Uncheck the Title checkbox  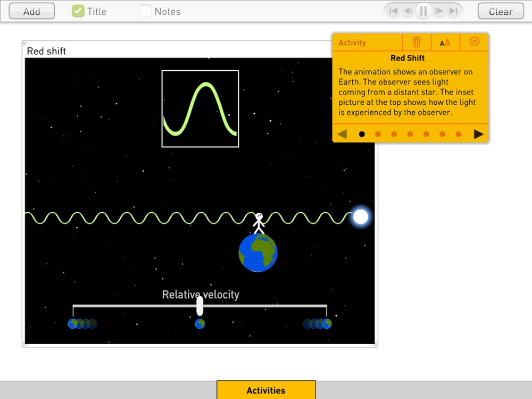pyautogui.click(x=78, y=11)
